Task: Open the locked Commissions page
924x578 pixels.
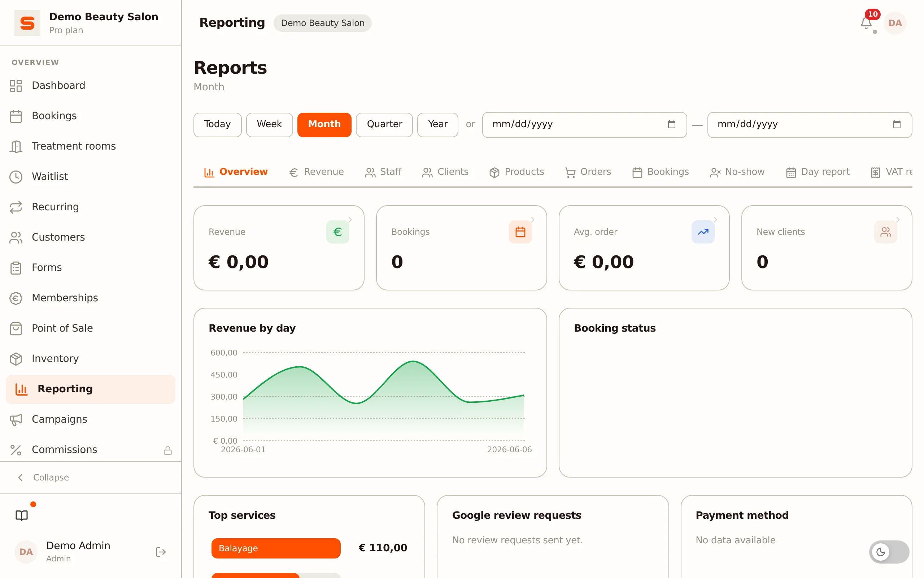Action: point(91,449)
